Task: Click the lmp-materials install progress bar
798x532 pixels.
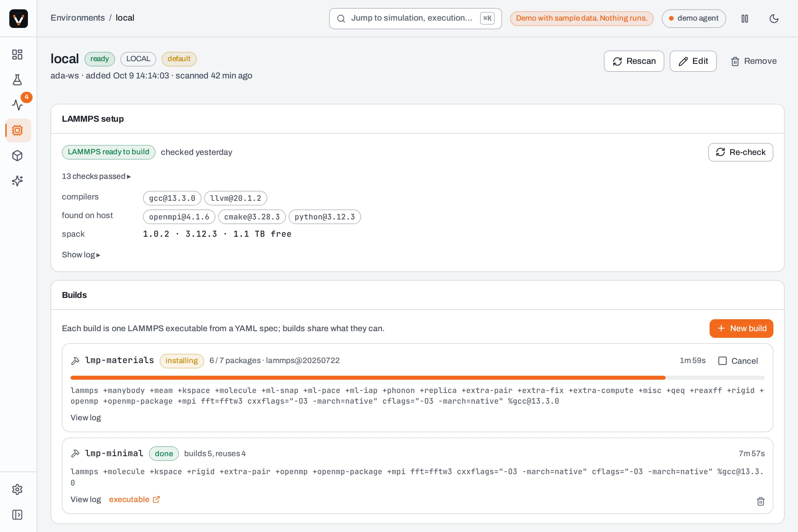Action: (x=417, y=378)
